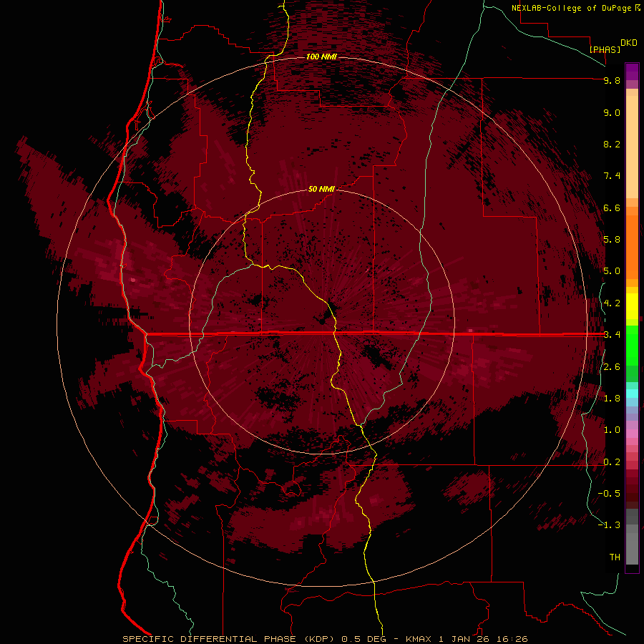Click the 5.8 value on color scale
The height and width of the screenshot is (644, 644).
click(612, 240)
